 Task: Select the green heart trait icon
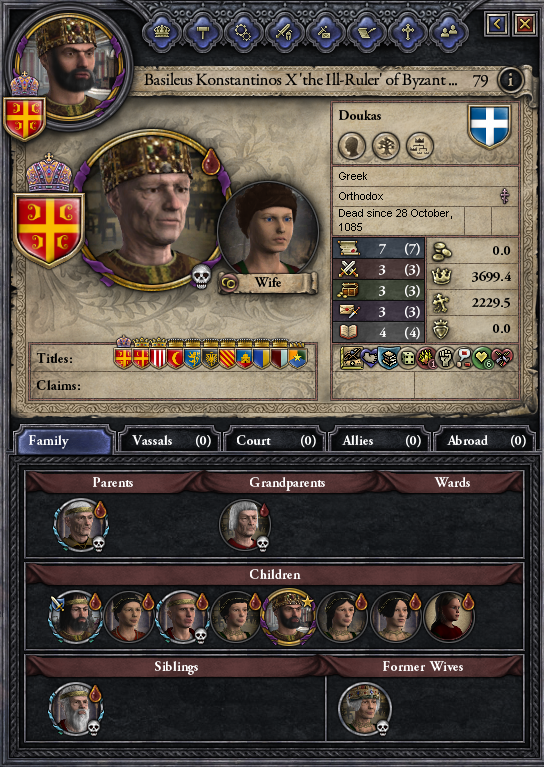click(x=483, y=358)
